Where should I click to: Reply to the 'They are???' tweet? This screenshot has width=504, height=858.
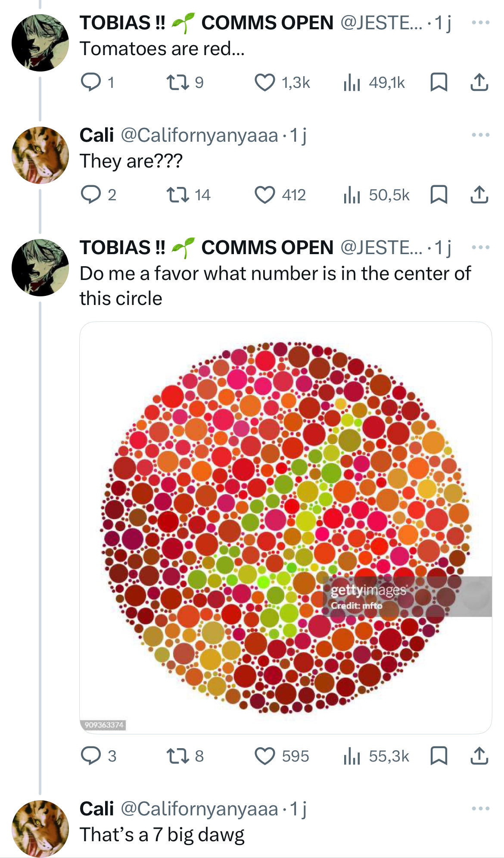91,195
